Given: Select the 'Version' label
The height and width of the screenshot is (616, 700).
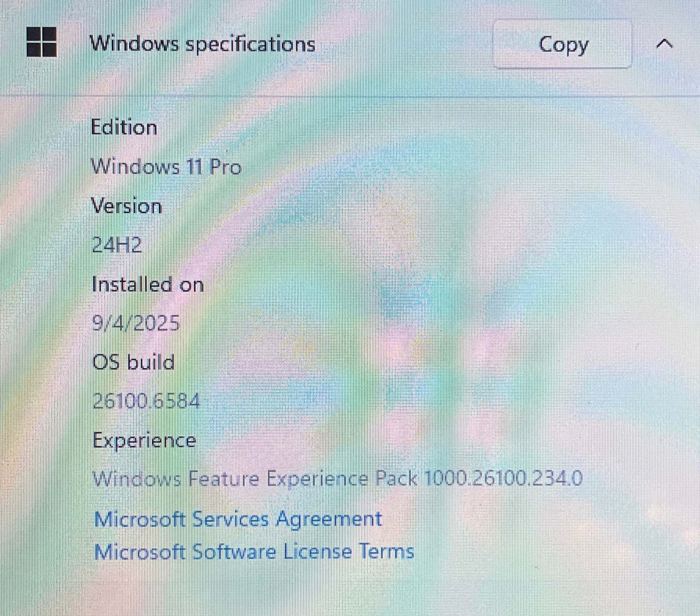Looking at the screenshot, I should tap(127, 206).
